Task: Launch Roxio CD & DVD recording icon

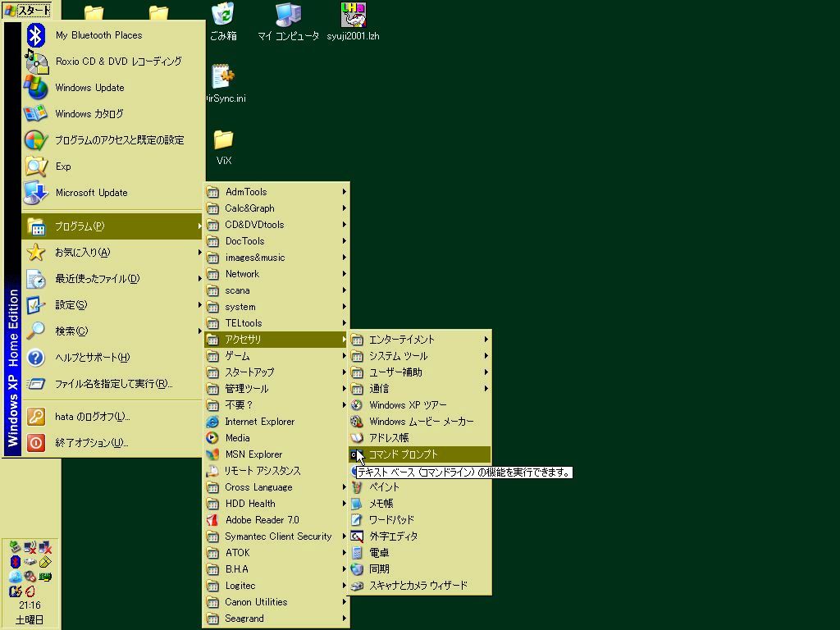Action: 36,62
